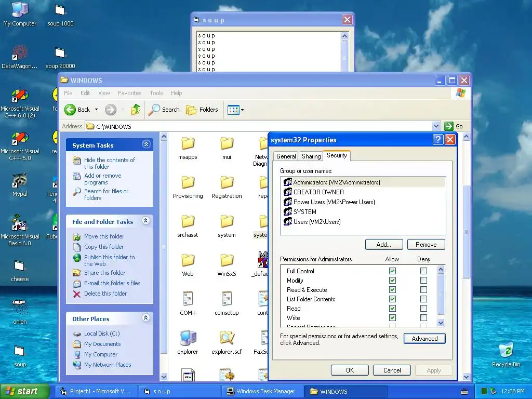Select the Registration folder
This screenshot has width=532, height=399.
click(x=227, y=187)
